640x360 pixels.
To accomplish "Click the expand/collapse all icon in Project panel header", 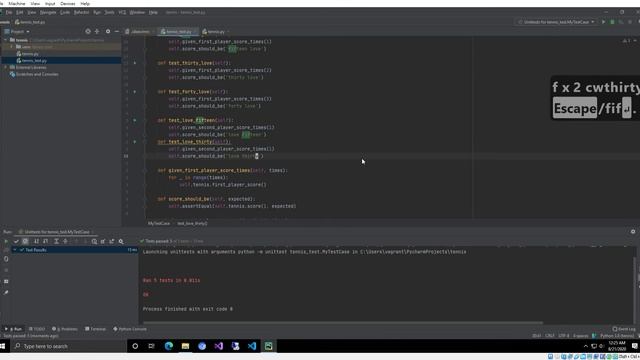I will [x=97, y=31].
